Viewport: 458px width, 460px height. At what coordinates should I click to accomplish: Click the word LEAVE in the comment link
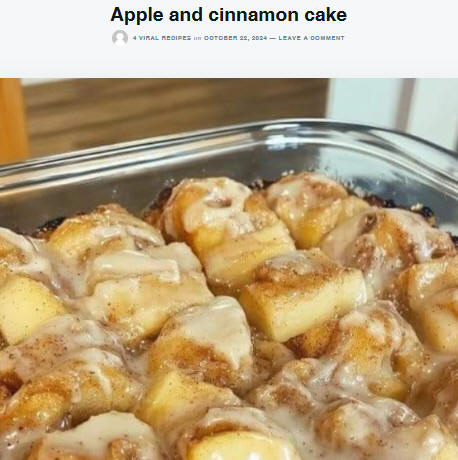click(x=289, y=38)
